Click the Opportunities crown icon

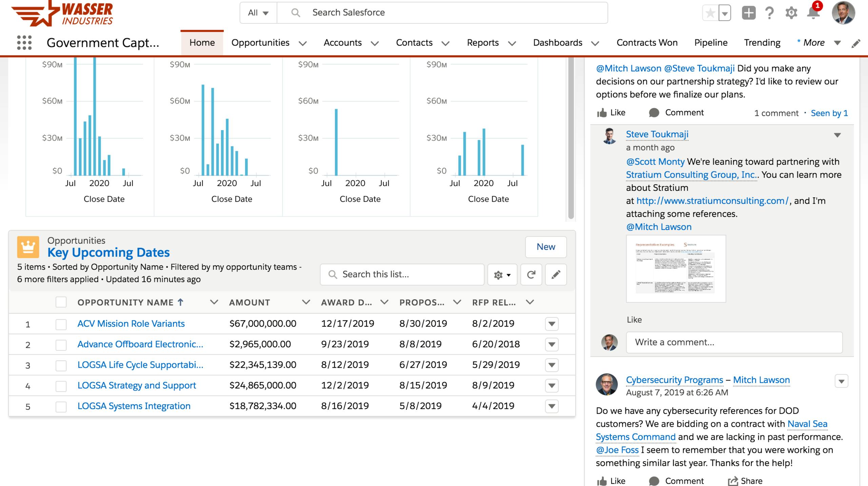(x=28, y=247)
